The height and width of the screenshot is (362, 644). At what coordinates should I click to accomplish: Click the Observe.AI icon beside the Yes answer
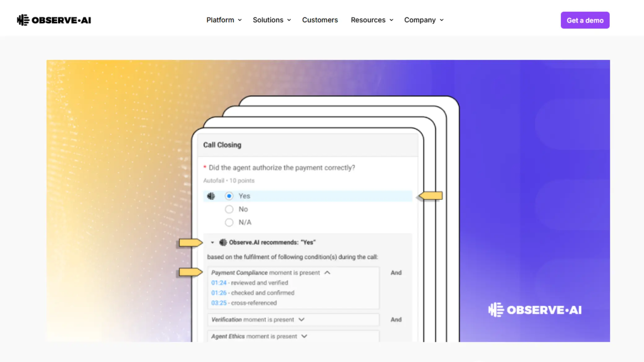point(211,196)
